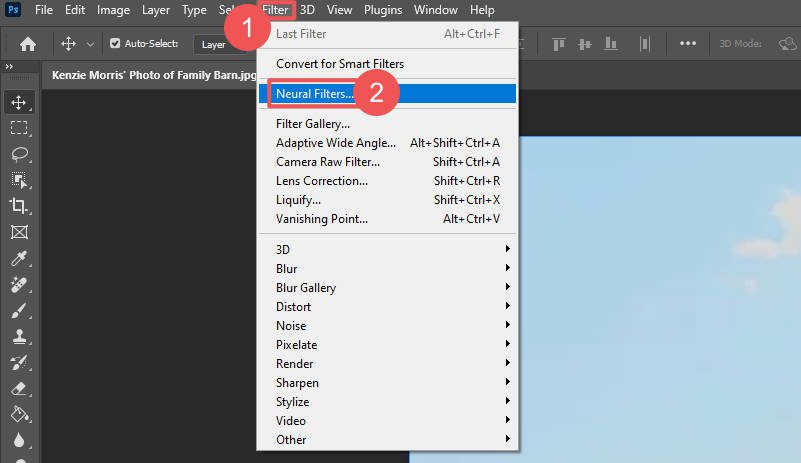Toggle the Auto-Select checkbox
This screenshot has width=801, height=463.
coord(115,43)
